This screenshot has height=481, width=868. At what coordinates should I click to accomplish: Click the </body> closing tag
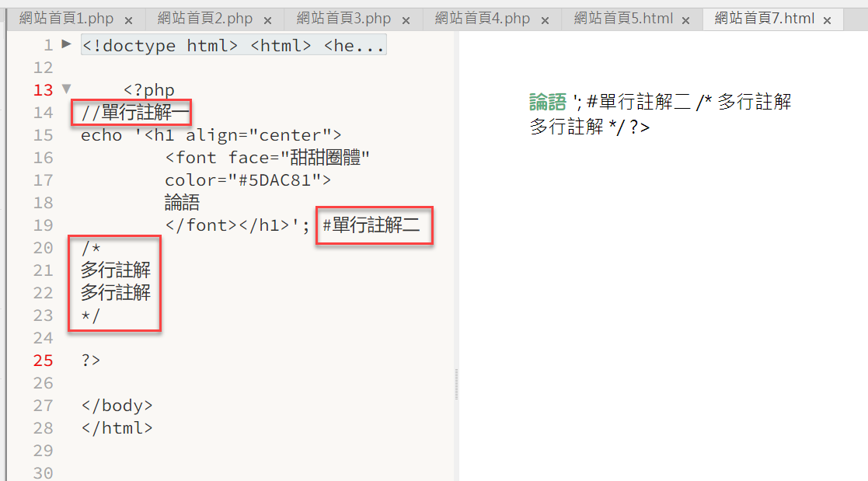[x=117, y=406]
